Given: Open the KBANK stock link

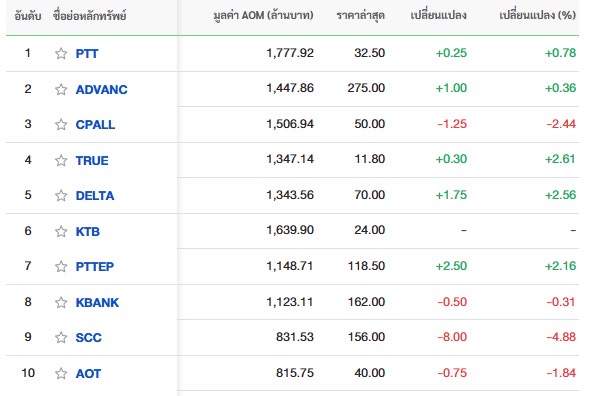Looking at the screenshot, I should (x=97, y=303).
